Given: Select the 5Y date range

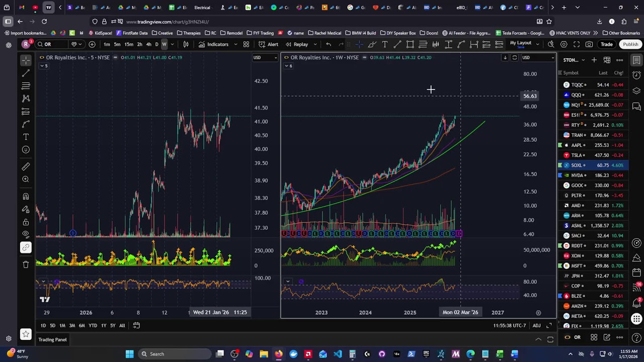Looking at the screenshot, I should click(113, 325).
